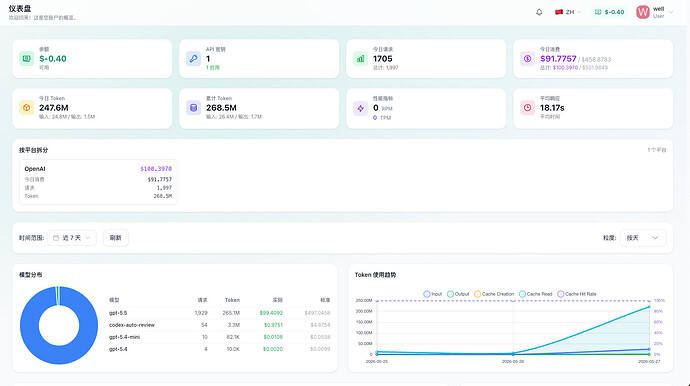Click the header balance $-0.40 badge
The height and width of the screenshot is (386, 690).
tap(609, 12)
